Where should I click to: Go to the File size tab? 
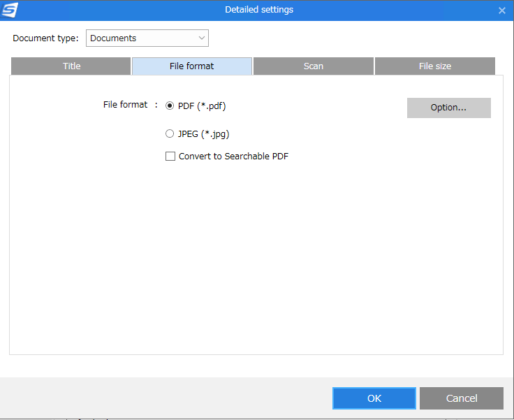(434, 66)
